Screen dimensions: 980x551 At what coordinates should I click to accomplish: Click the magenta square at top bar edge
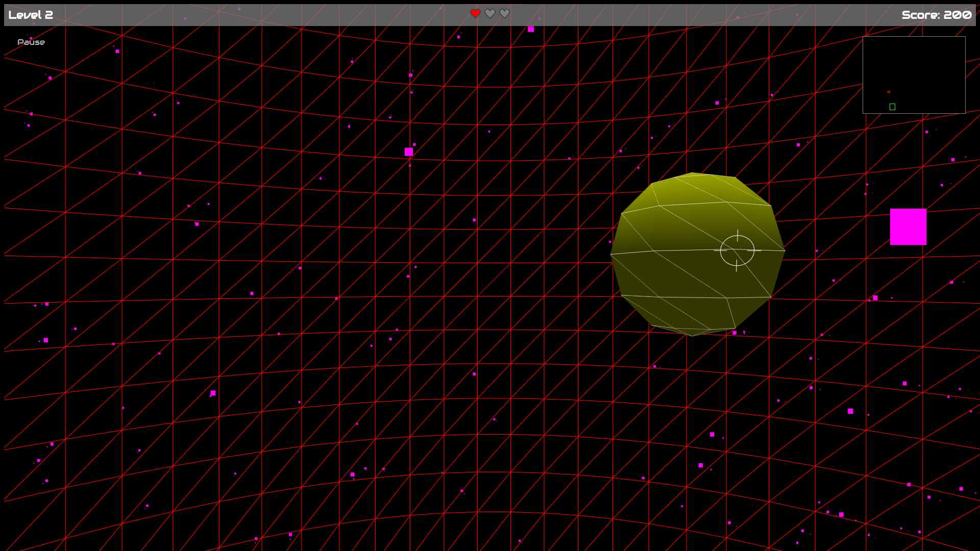click(531, 29)
